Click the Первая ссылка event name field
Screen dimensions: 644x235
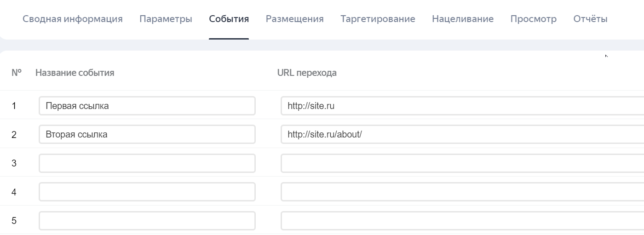[147, 106]
